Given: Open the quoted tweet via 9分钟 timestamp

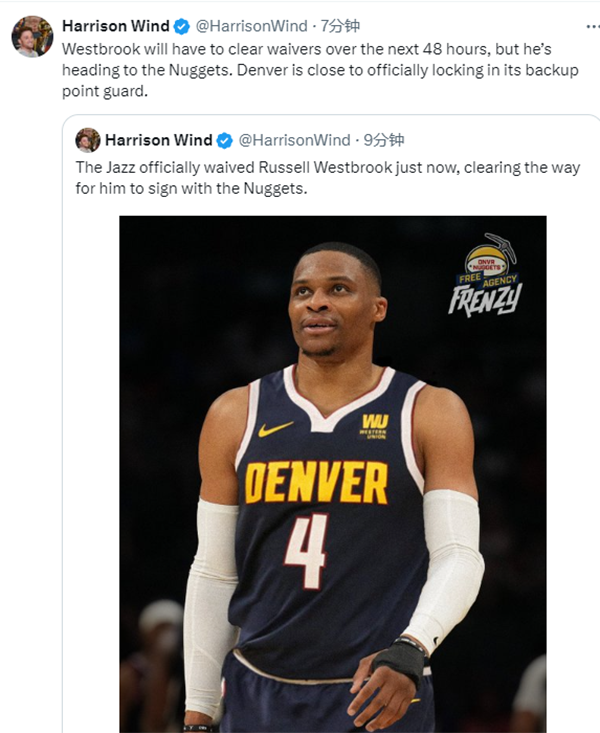Looking at the screenshot, I should pos(384,140).
